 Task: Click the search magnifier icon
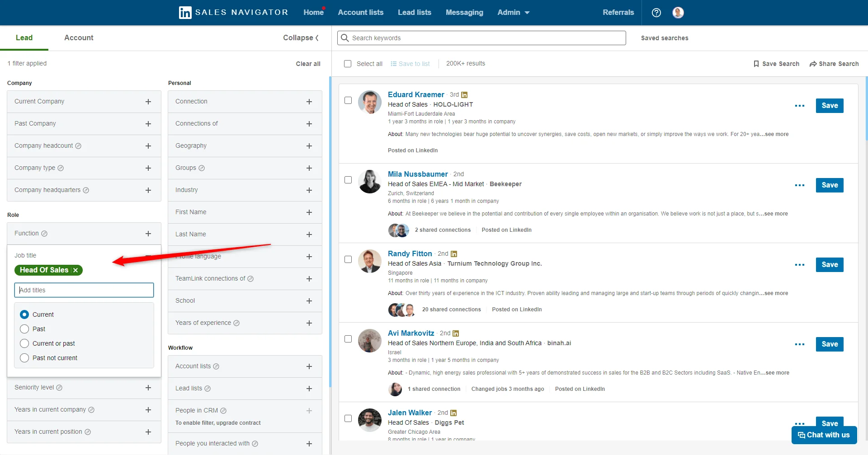[345, 38]
